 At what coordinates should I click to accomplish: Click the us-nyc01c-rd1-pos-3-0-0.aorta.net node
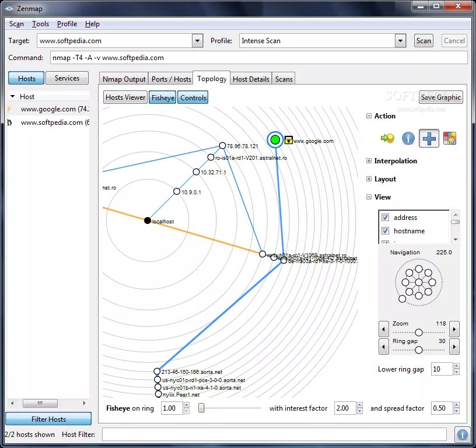[x=157, y=379]
